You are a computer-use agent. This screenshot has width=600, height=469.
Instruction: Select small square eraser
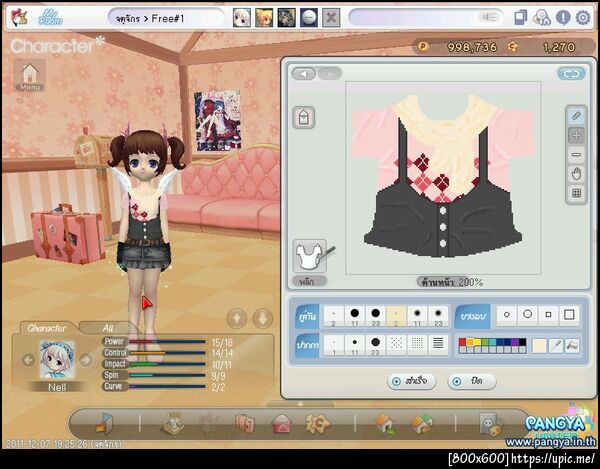tap(548, 315)
